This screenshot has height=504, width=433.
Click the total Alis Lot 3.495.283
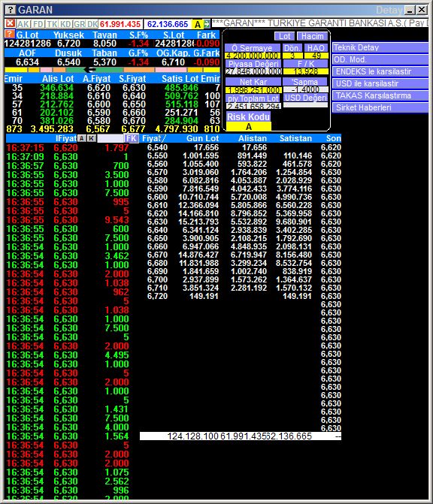(52, 129)
